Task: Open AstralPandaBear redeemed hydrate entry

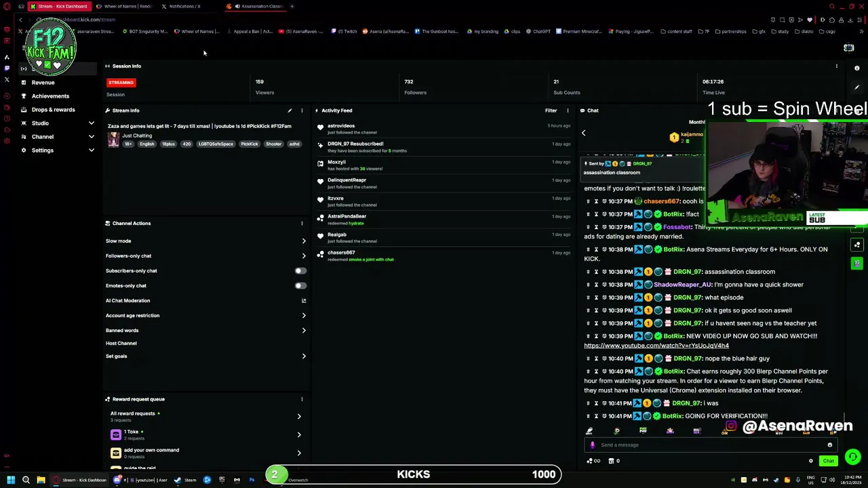Action: point(444,220)
